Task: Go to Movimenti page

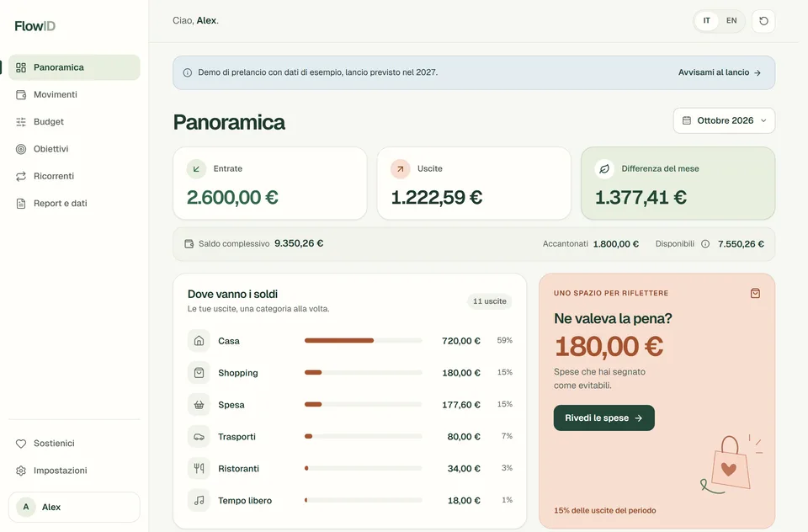Action: [x=74, y=95]
